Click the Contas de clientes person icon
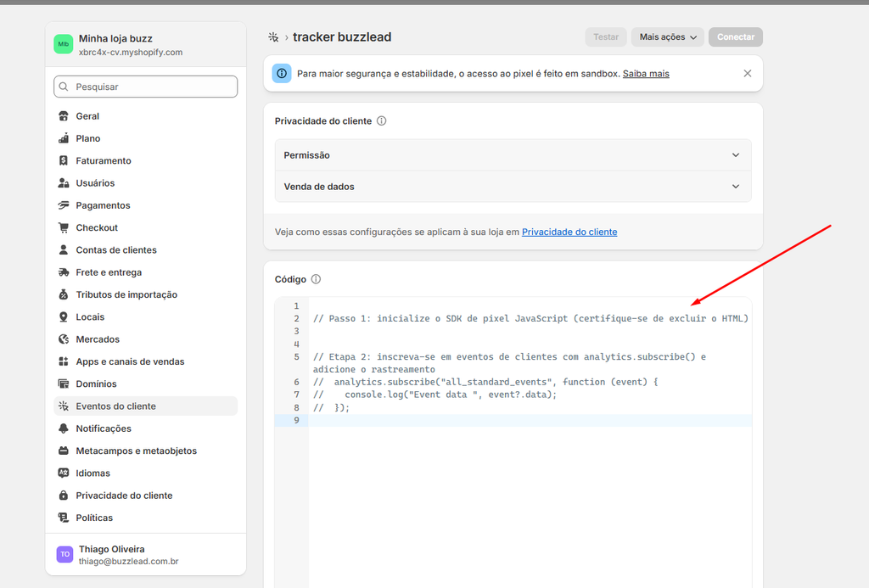The width and height of the screenshot is (869, 588). [64, 250]
